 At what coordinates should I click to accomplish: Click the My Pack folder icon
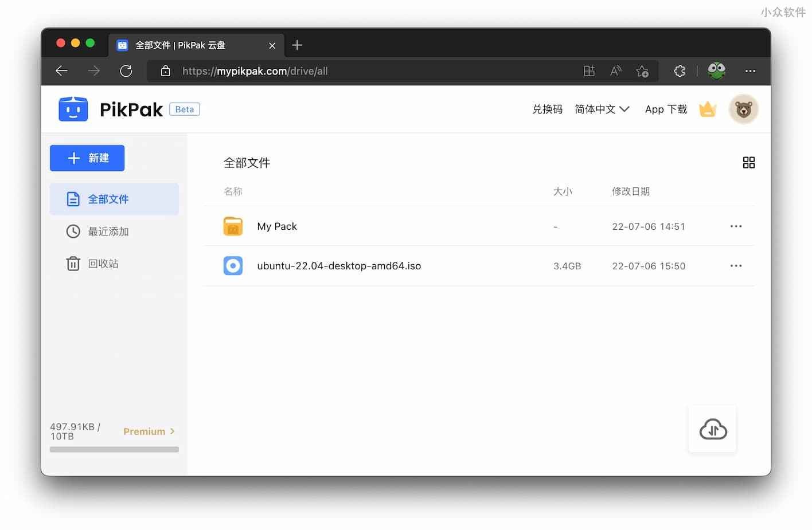pyautogui.click(x=233, y=226)
